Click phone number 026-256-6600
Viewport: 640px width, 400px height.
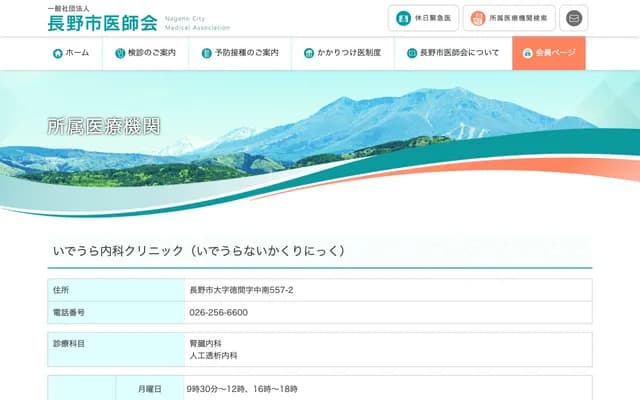(x=218, y=313)
